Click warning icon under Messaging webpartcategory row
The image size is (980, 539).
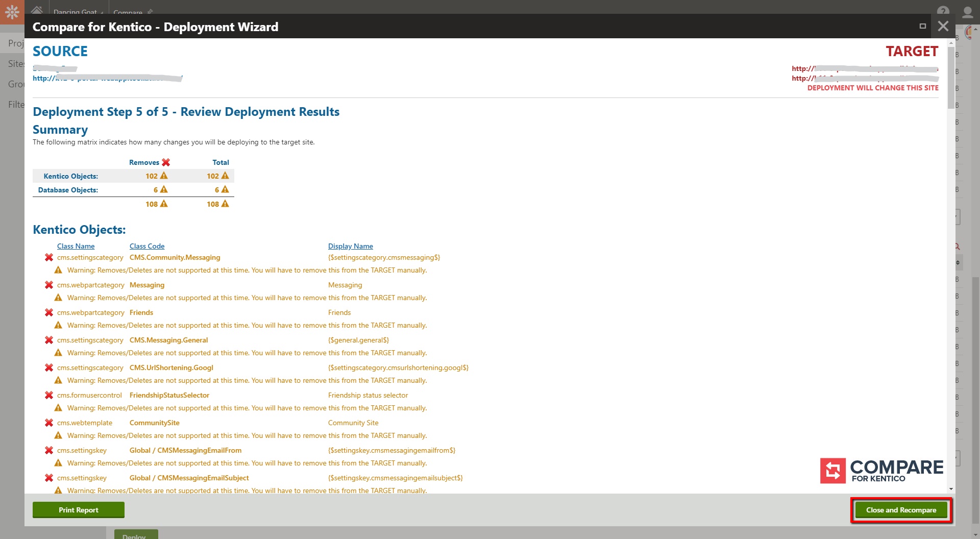[x=58, y=298]
